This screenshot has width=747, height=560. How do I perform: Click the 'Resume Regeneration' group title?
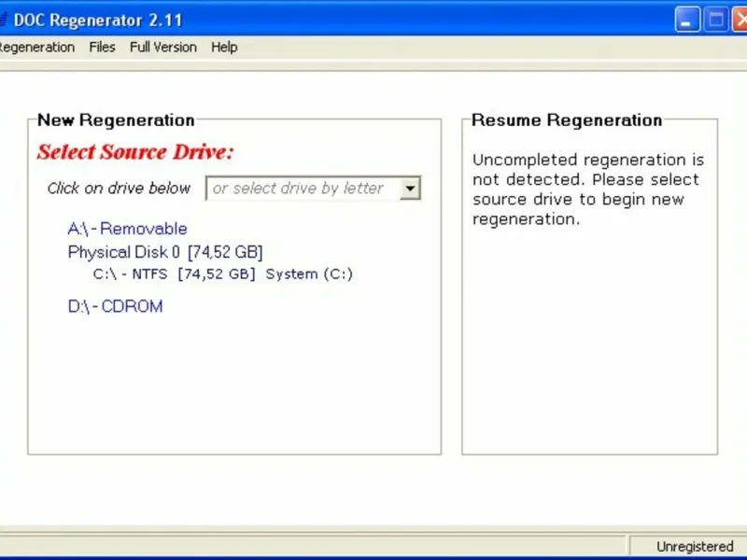pos(567,120)
